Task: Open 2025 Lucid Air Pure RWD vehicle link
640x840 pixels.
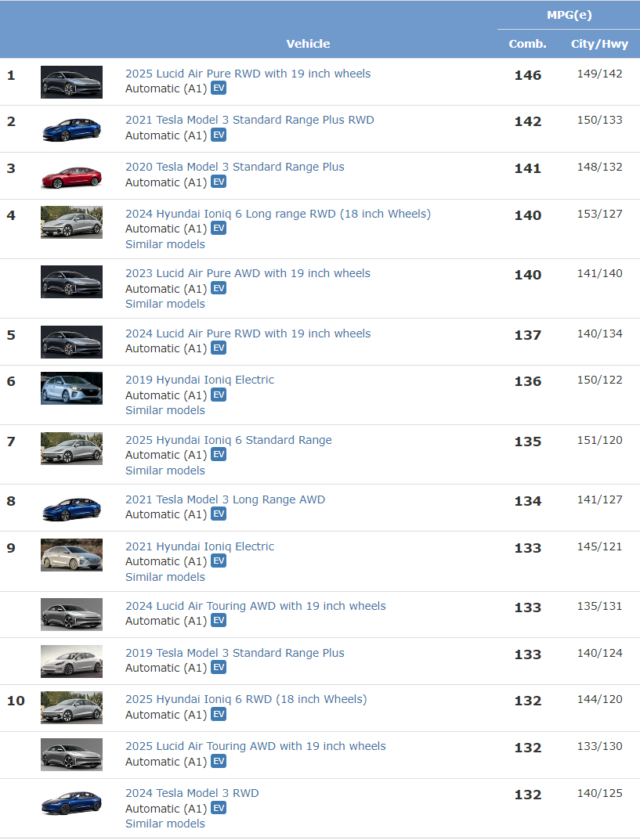Action: pos(248,74)
